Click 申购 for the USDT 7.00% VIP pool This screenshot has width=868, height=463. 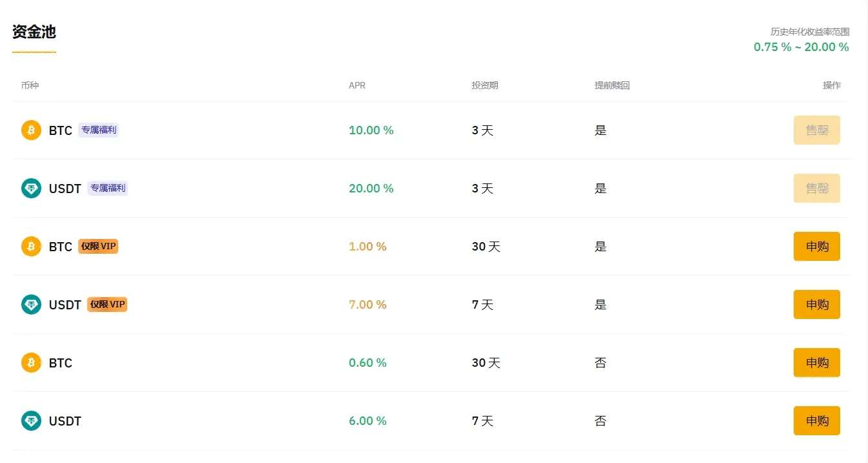pos(817,304)
